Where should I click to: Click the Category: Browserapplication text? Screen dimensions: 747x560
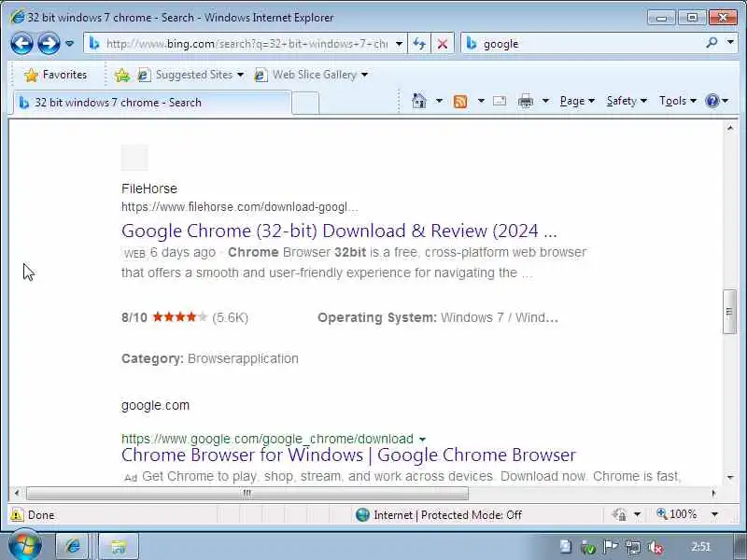coord(209,358)
